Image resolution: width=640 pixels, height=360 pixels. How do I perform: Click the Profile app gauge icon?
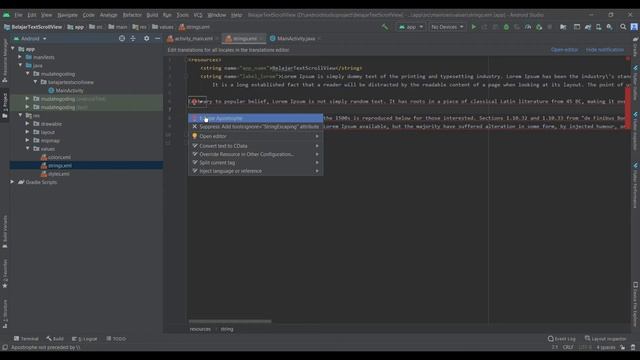(528, 27)
